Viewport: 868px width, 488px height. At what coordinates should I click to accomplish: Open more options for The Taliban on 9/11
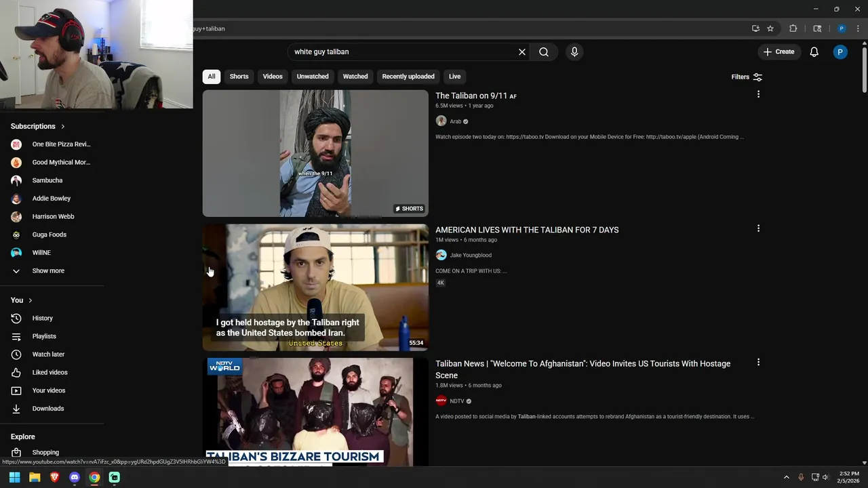point(758,94)
